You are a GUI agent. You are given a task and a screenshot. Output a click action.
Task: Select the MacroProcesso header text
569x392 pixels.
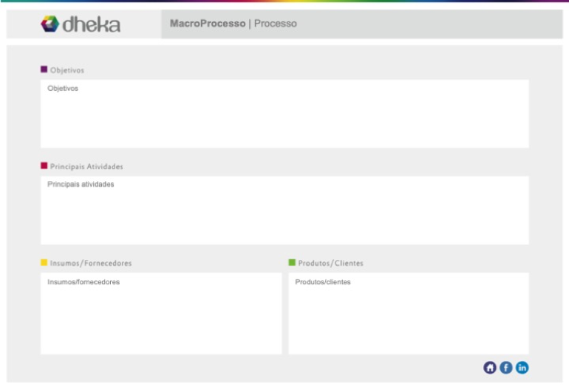[208, 24]
